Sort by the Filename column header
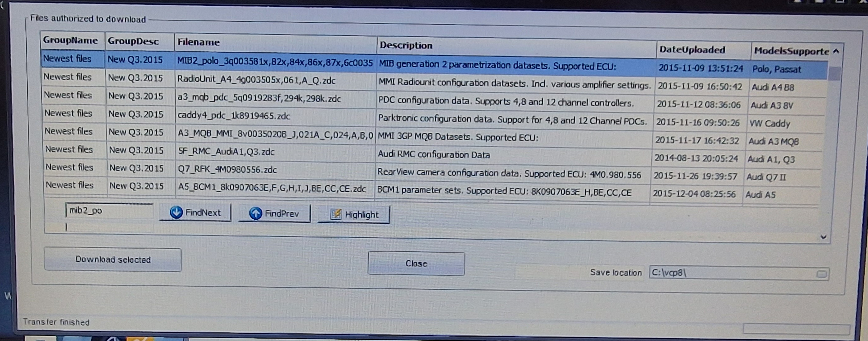Image resolution: width=868 pixels, height=341 pixels. [x=198, y=42]
